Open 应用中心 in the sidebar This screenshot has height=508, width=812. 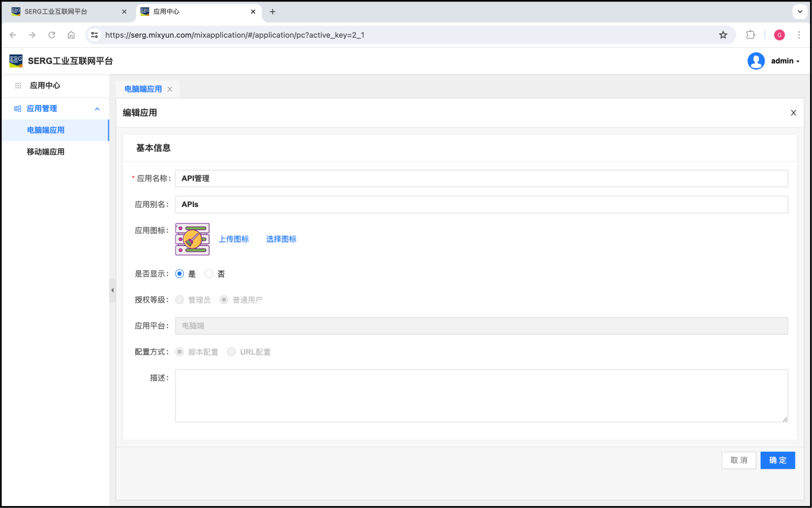tap(45, 85)
